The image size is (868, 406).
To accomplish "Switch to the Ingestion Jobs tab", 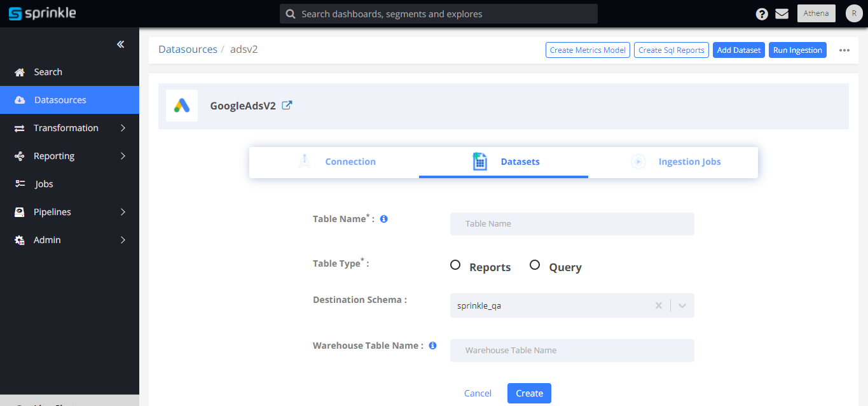I will tap(689, 162).
